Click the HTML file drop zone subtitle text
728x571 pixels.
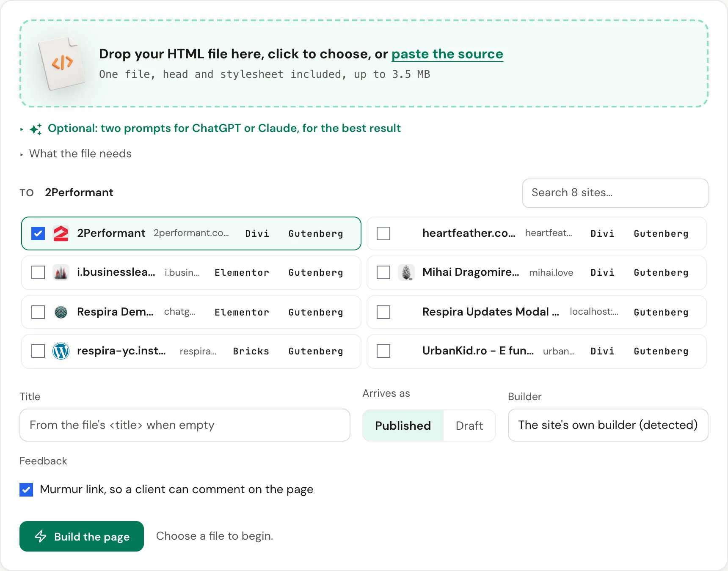pos(265,74)
